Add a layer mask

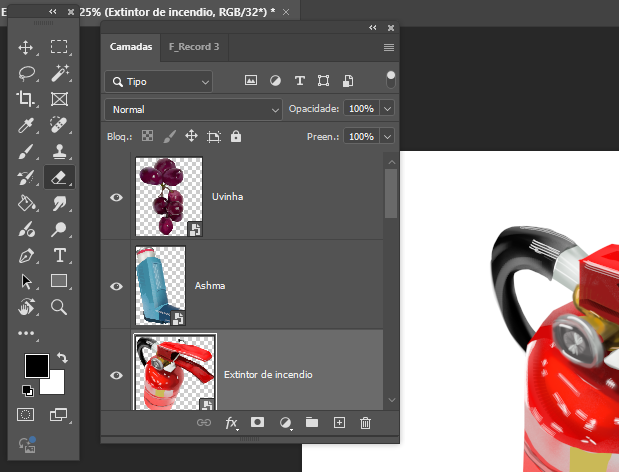(x=257, y=423)
